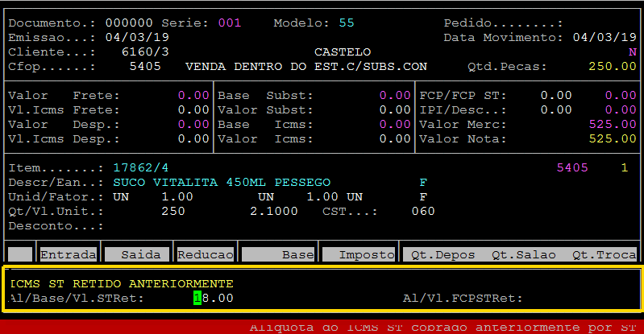
Task: Click the Qt.Troca column header
Action: (604, 254)
